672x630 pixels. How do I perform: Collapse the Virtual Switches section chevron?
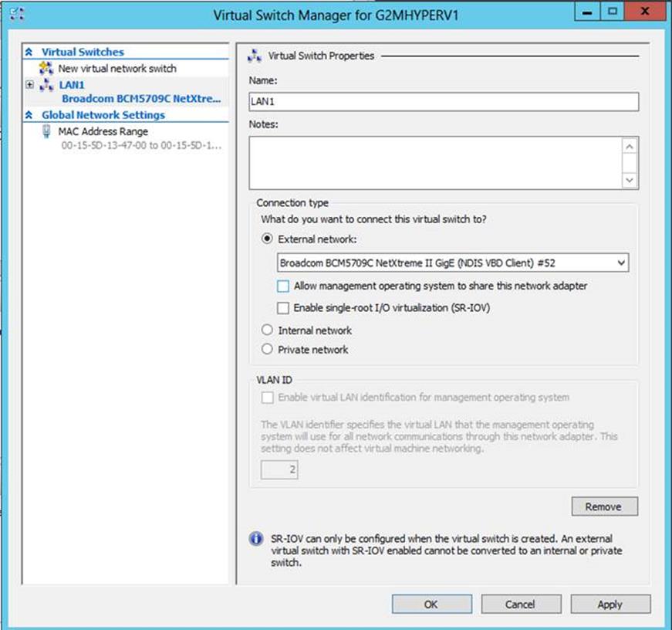(29, 52)
